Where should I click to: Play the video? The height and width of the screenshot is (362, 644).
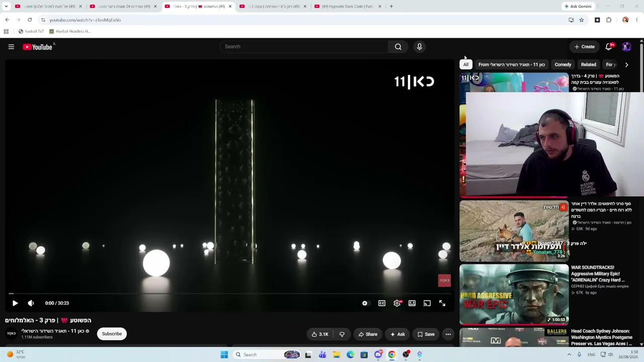(x=15, y=303)
